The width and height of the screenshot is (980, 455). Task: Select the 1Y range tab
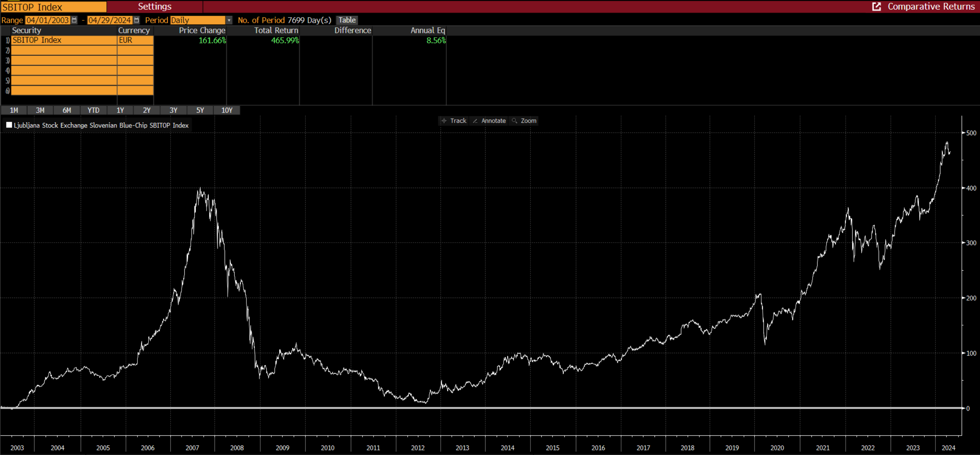click(x=120, y=111)
